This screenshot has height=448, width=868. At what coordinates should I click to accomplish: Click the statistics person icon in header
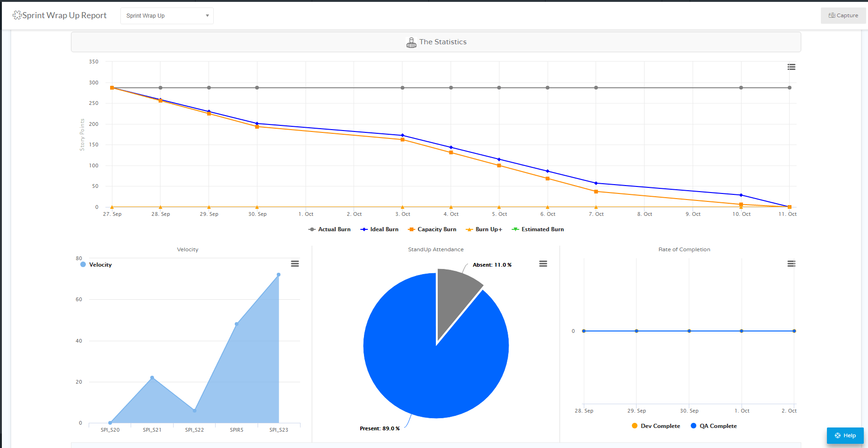(411, 42)
